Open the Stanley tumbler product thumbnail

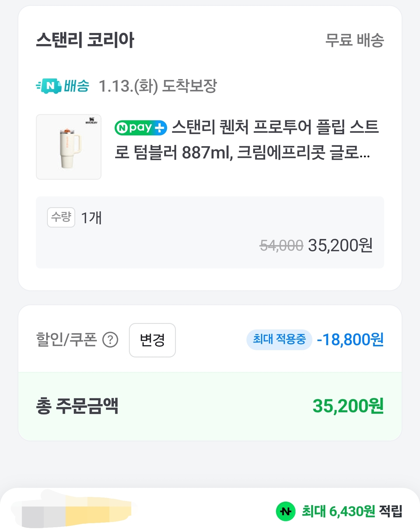pos(69,147)
